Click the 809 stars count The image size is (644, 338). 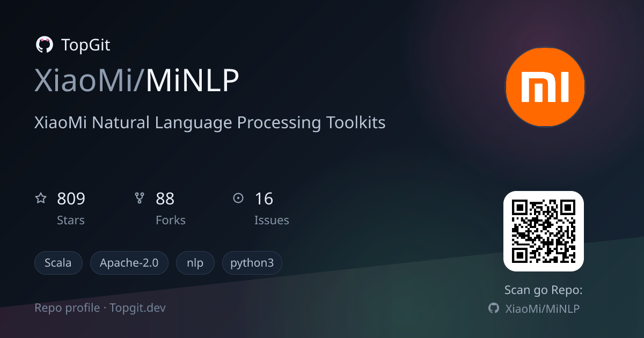point(71,199)
